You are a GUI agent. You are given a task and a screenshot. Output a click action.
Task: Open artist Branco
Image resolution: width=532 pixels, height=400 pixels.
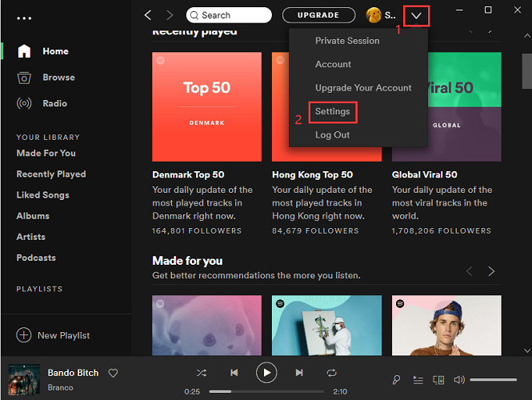coord(60,387)
